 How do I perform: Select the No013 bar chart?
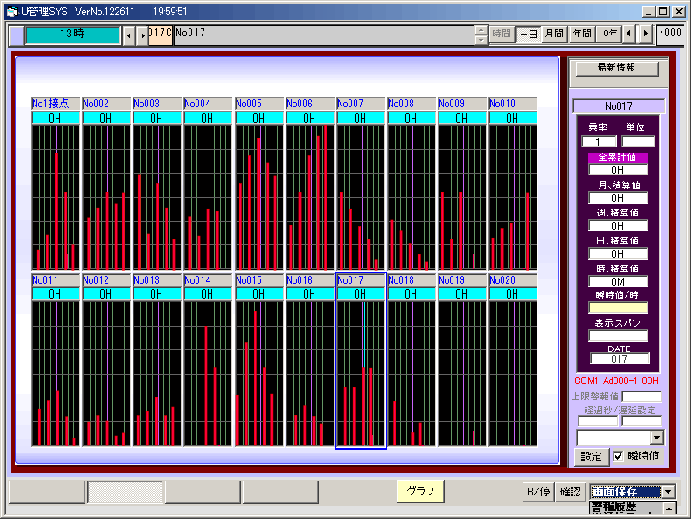pos(157,374)
